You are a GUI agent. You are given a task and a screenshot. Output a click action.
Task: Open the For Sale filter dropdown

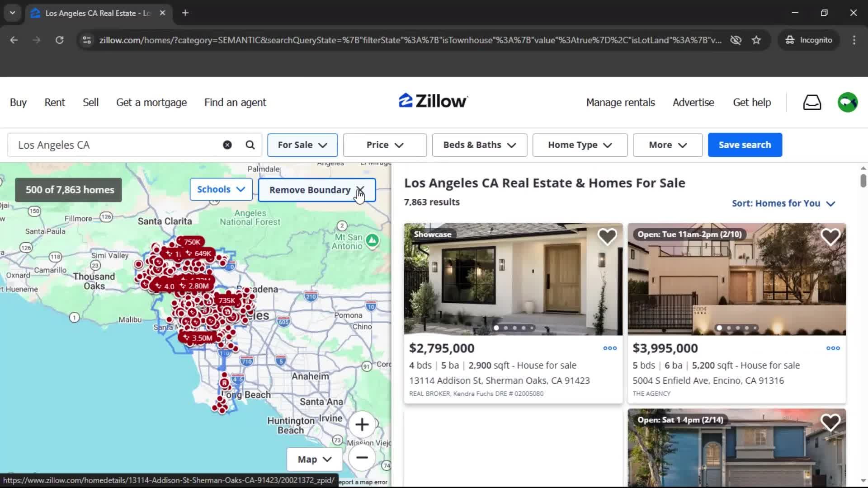tap(302, 145)
